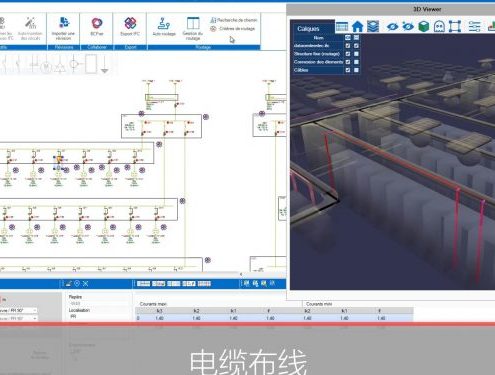Uncheck visibility checkbox for Câbles layer
Image resolution: width=495 pixels, height=375 pixels.
coord(348,70)
